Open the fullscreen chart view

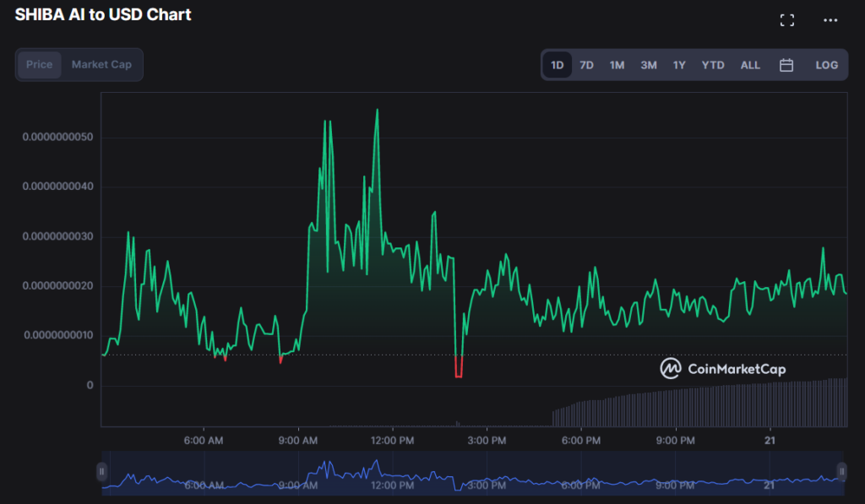[787, 19]
